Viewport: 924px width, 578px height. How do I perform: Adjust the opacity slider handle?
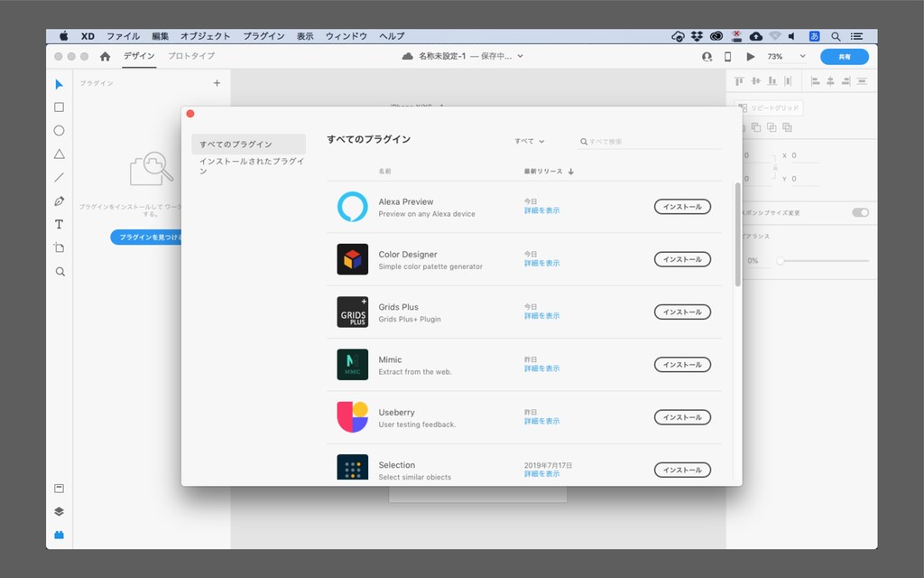pyautogui.click(x=781, y=261)
